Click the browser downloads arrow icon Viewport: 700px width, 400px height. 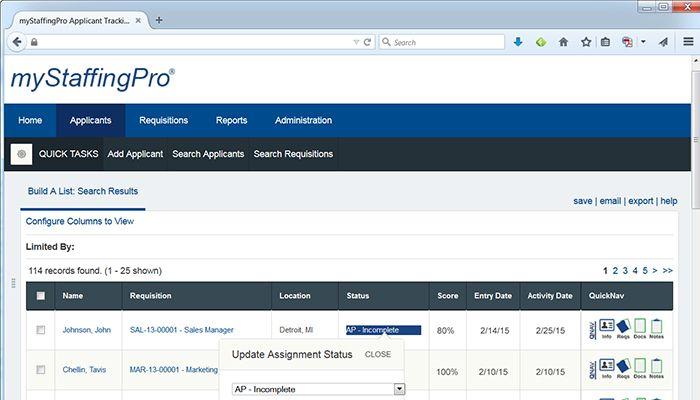pyautogui.click(x=518, y=42)
